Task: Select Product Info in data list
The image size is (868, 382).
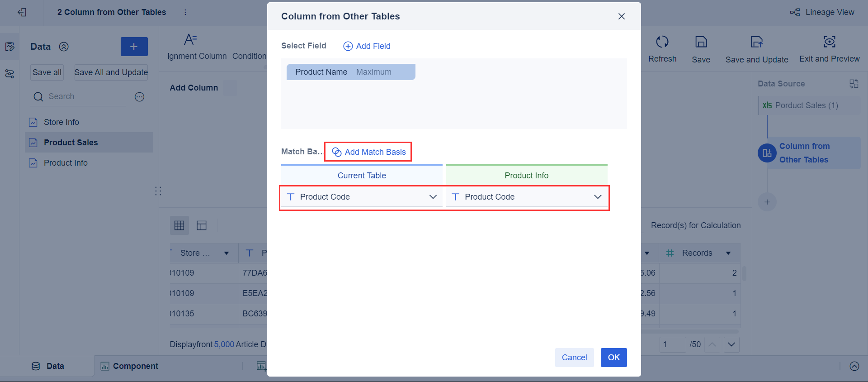Action: (x=66, y=163)
